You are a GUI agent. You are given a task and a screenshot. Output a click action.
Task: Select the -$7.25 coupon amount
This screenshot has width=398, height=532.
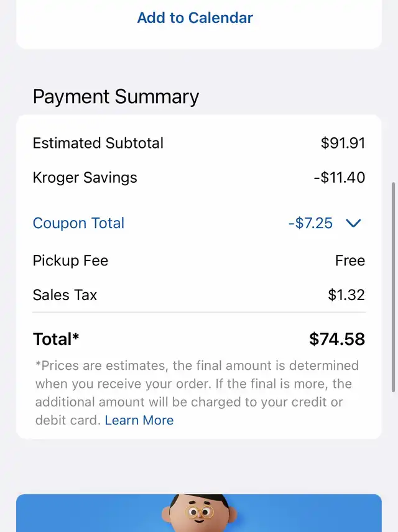[x=310, y=223]
